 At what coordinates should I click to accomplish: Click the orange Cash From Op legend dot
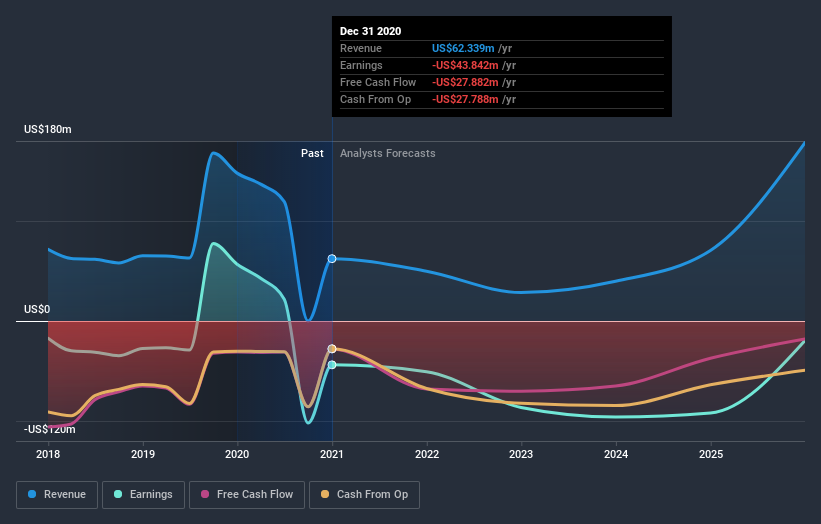pyautogui.click(x=325, y=494)
